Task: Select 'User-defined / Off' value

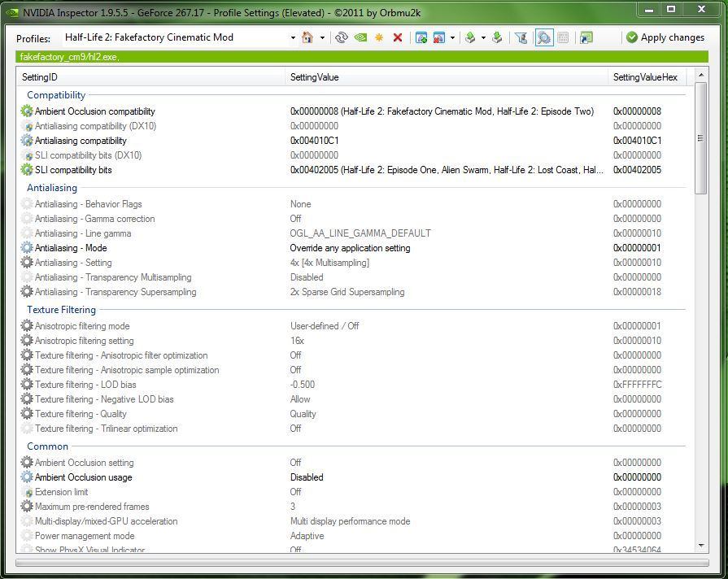Action: point(325,326)
